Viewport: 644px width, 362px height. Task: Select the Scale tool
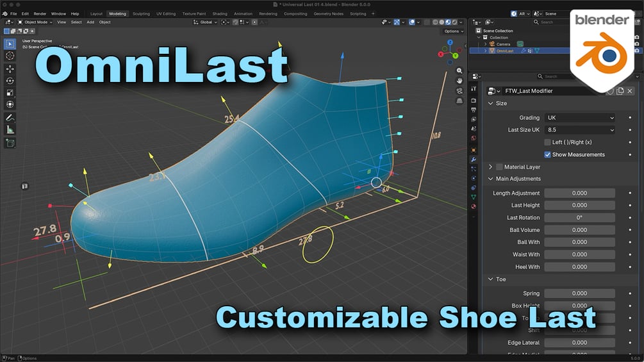tap(10, 93)
